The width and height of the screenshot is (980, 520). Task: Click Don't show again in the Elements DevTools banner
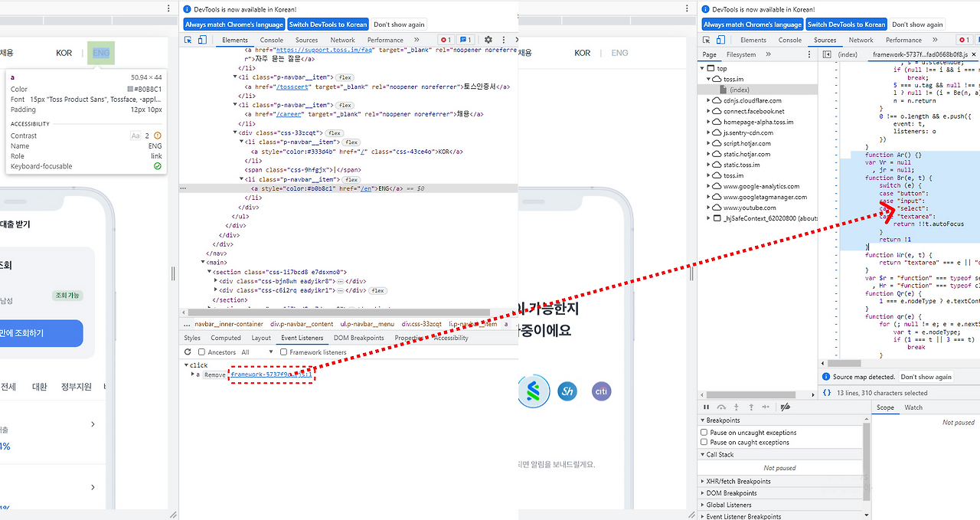tap(399, 25)
